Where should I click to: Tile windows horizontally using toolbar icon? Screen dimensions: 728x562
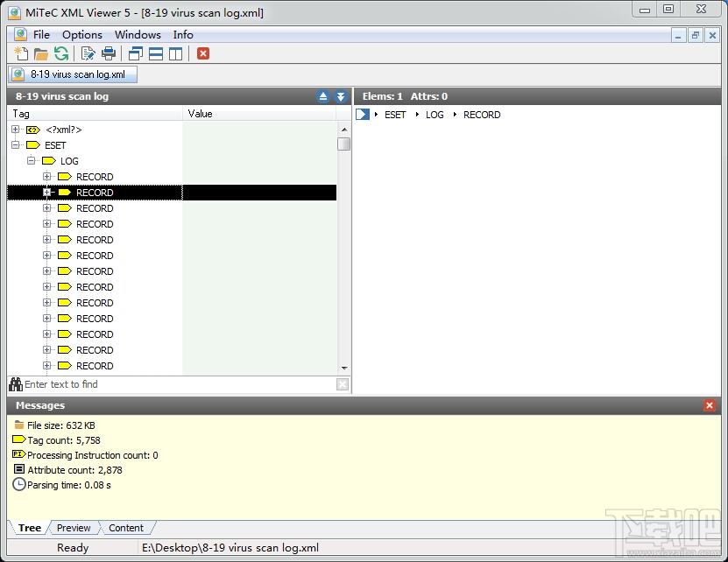coord(156,53)
